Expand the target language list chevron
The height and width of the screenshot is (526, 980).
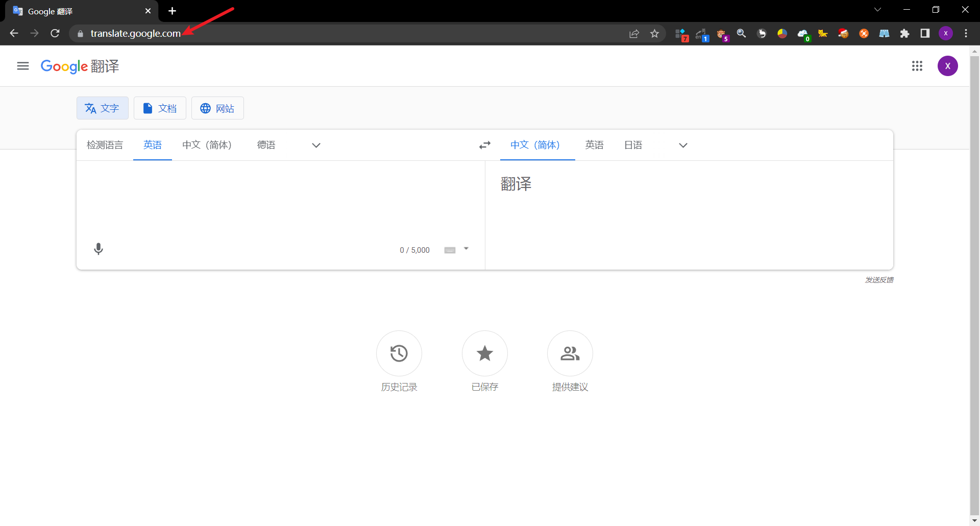[683, 145]
